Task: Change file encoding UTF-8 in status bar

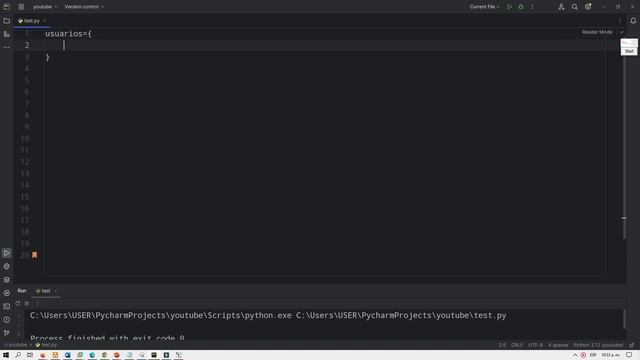Action: (x=536, y=345)
